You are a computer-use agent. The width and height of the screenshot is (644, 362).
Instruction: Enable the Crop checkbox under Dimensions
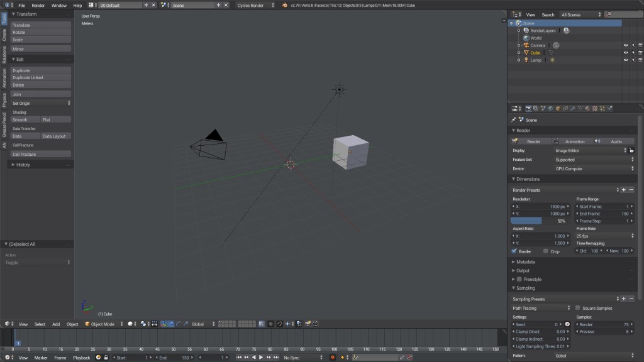pos(545,251)
